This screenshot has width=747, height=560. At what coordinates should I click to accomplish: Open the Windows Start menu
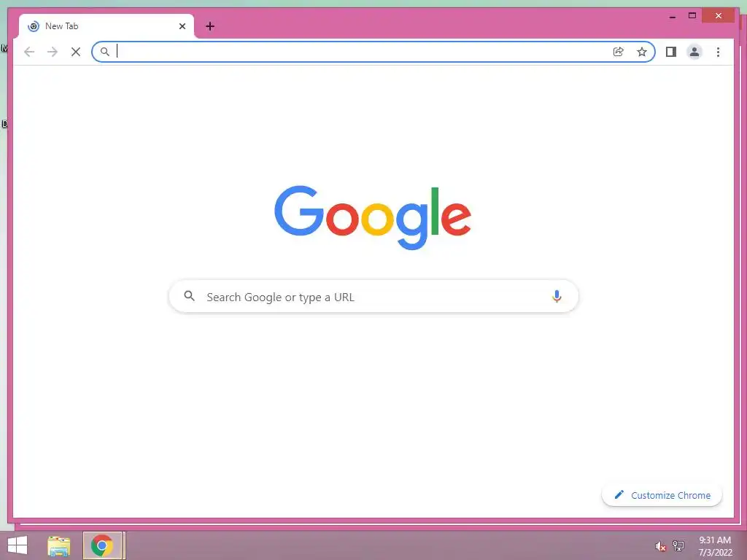click(18, 545)
